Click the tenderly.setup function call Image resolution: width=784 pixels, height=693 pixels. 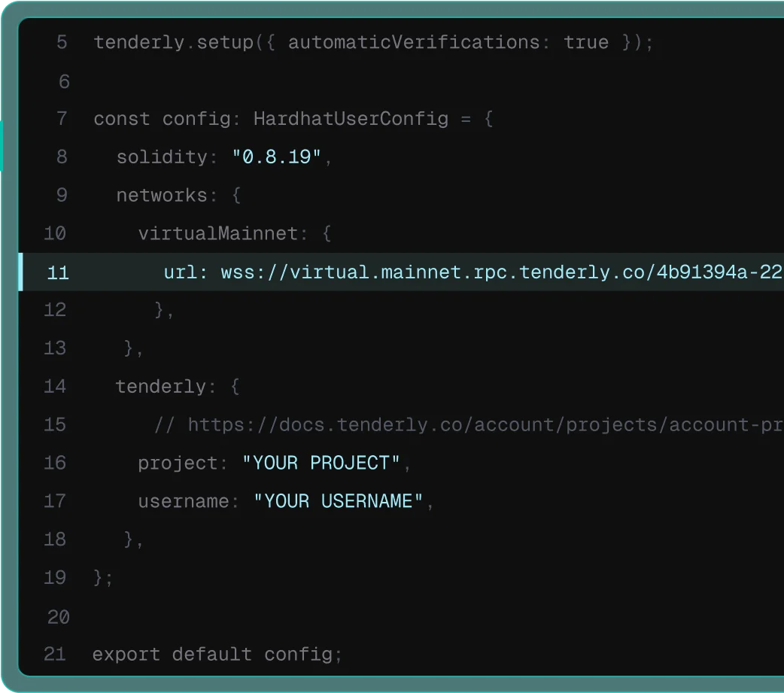click(x=173, y=43)
